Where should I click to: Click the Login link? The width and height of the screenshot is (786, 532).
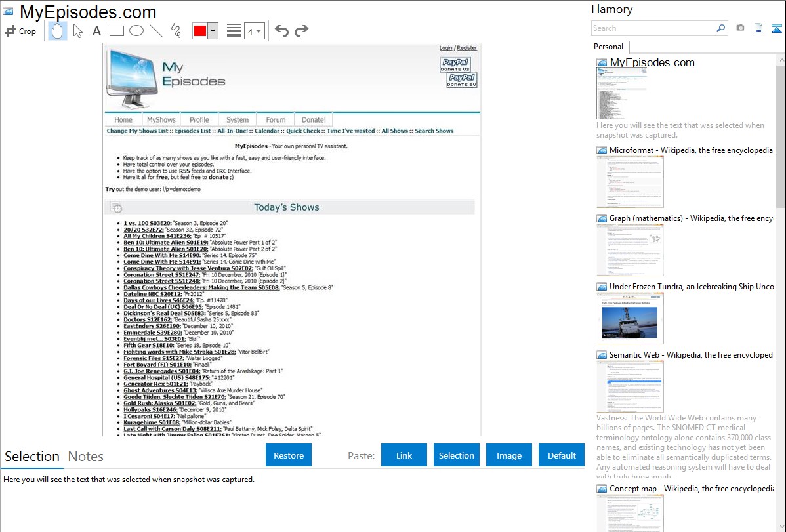pos(445,48)
